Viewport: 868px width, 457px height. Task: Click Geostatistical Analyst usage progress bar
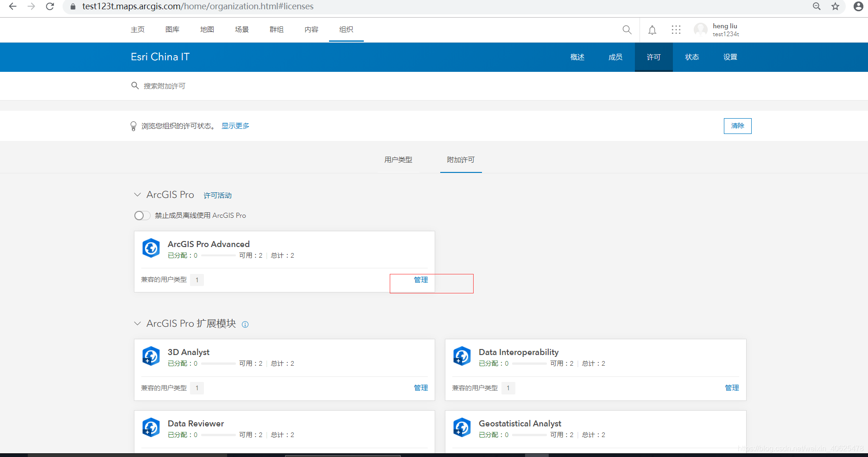point(529,435)
